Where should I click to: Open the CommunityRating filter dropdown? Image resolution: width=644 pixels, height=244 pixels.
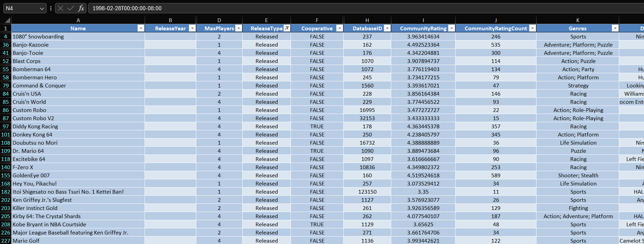click(x=451, y=28)
